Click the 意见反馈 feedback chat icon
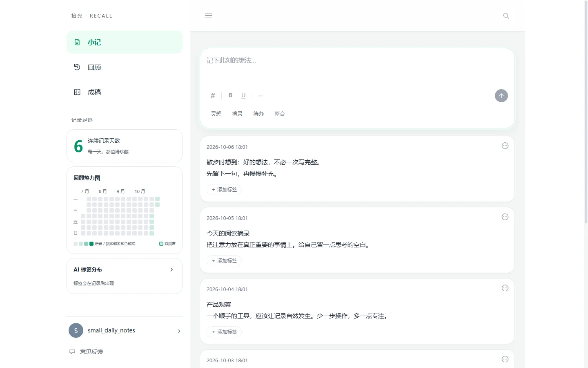The image size is (588, 368). tap(72, 352)
